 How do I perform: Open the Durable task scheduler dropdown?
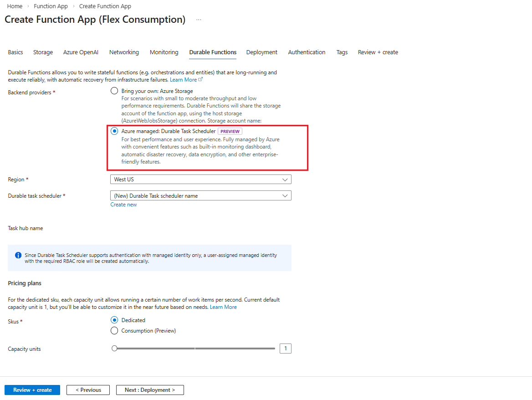point(200,195)
